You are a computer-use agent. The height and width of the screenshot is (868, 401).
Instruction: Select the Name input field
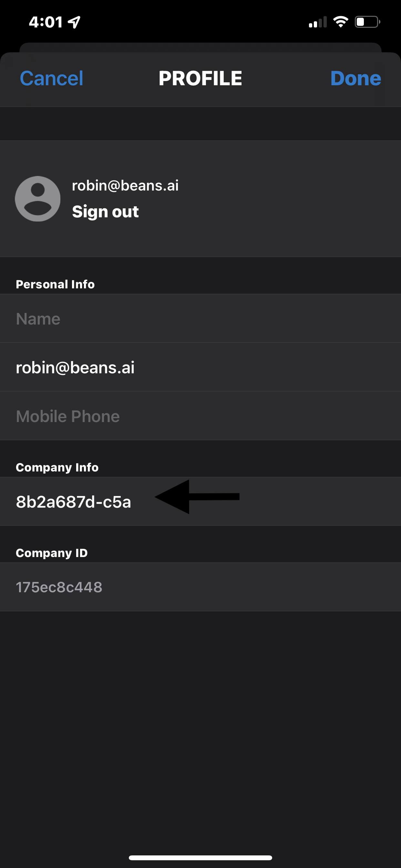[x=200, y=319]
